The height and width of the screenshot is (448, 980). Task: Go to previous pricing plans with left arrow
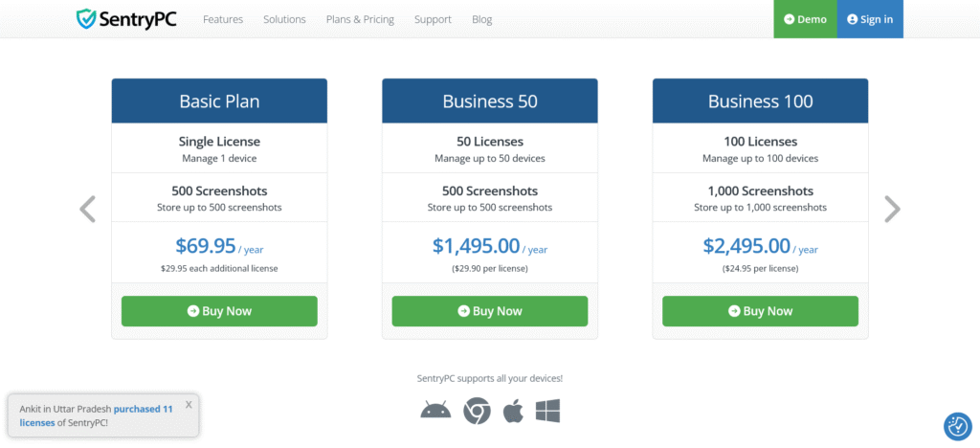87,209
